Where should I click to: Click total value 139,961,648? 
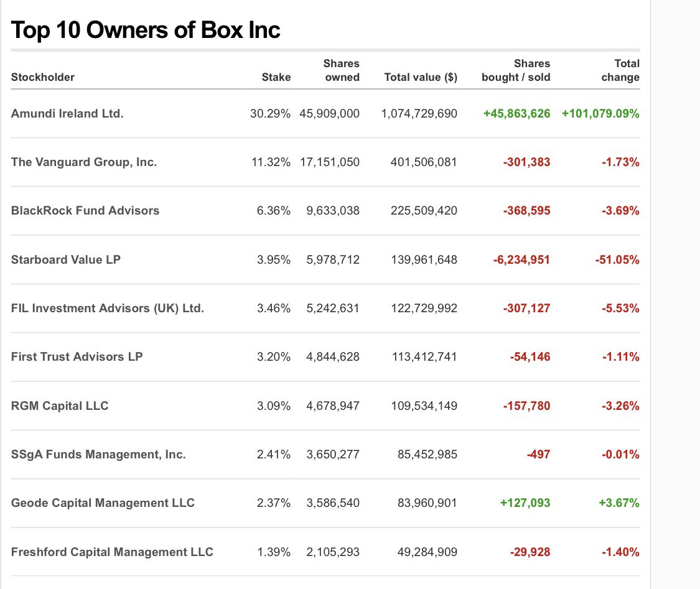click(424, 260)
